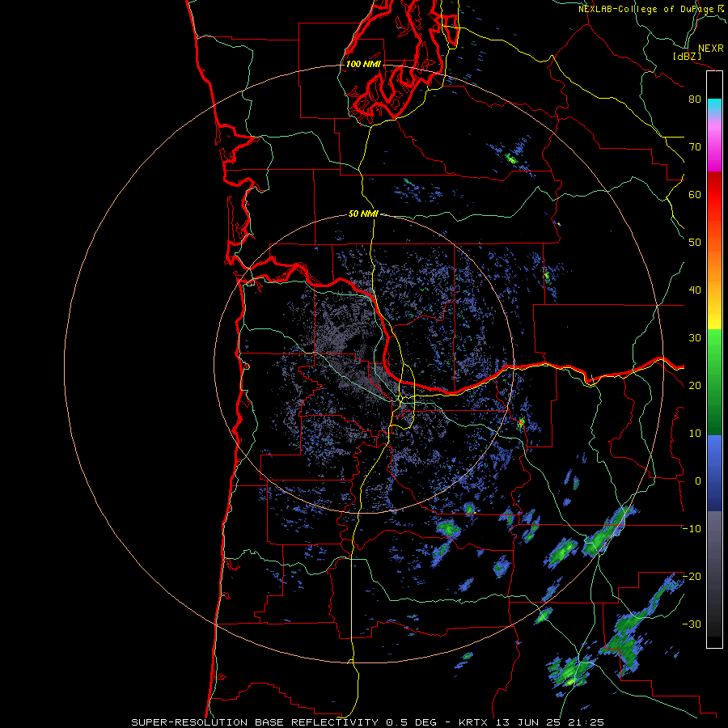The width and height of the screenshot is (728, 728).
Task: Click the 60 tick label on dBZ scale
Action: click(695, 195)
